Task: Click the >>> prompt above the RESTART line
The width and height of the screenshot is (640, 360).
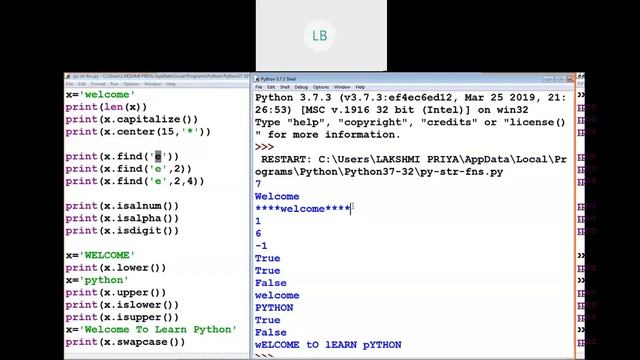Action: coord(264,147)
